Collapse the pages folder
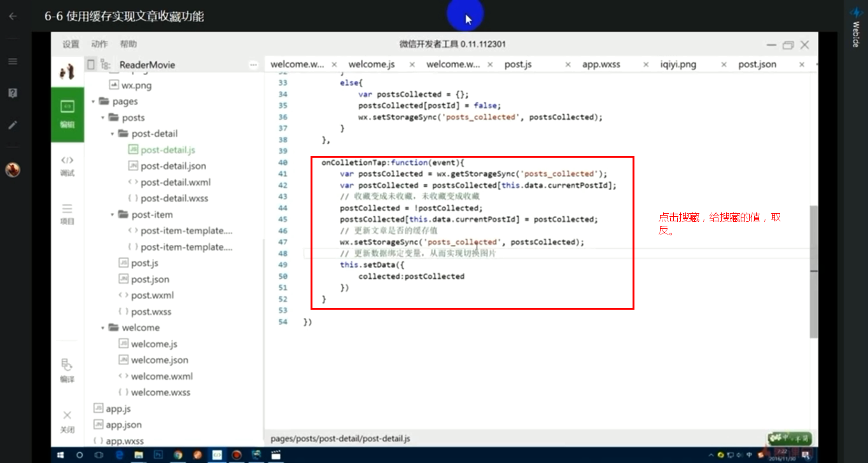The width and height of the screenshot is (868, 463). tap(94, 102)
